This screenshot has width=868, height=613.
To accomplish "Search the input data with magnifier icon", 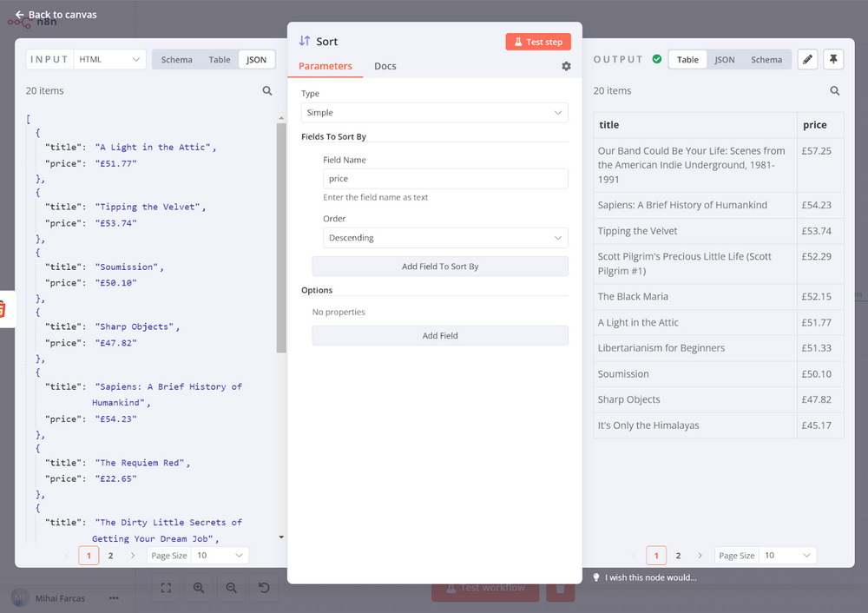I will pyautogui.click(x=267, y=91).
